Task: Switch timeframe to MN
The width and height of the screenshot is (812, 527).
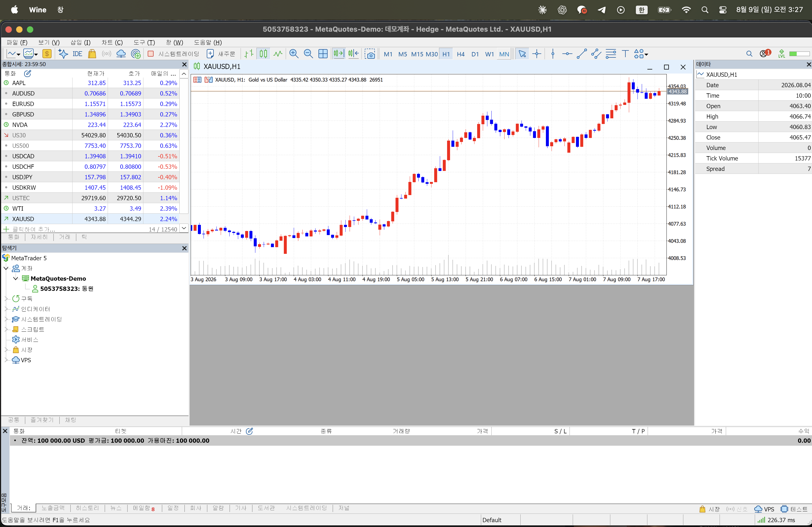Action: [504, 54]
